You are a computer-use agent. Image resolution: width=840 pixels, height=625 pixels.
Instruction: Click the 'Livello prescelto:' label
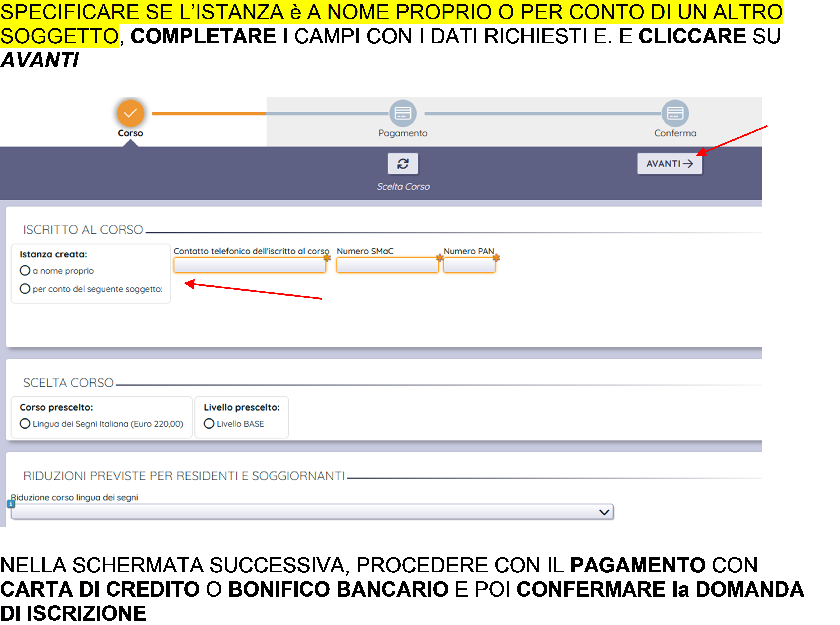pos(242,407)
